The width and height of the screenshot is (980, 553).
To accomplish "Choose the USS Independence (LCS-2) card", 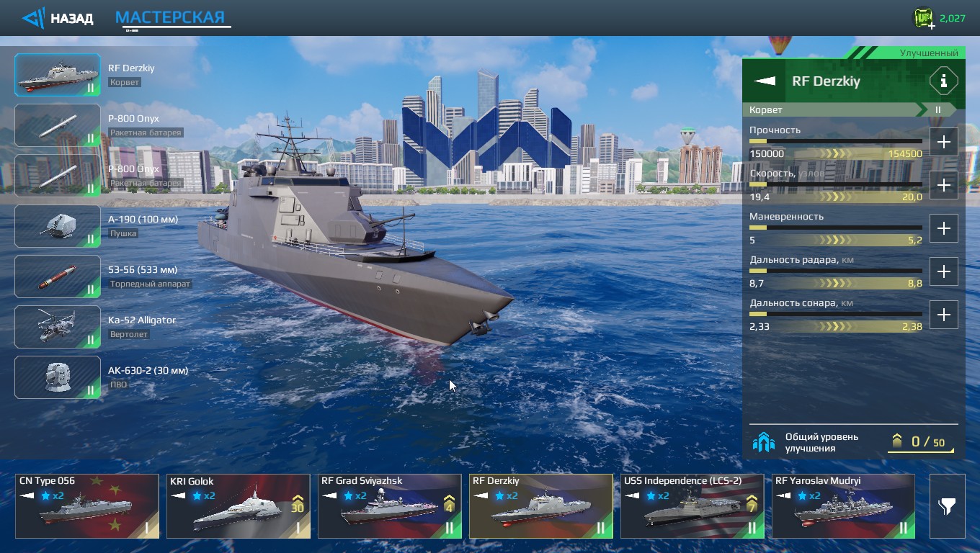I will tap(692, 506).
